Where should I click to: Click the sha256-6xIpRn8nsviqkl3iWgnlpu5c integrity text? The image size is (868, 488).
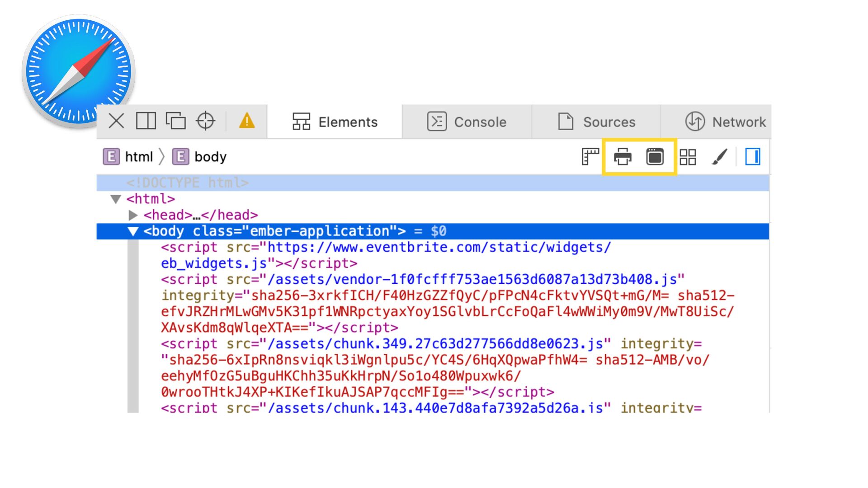378,360
